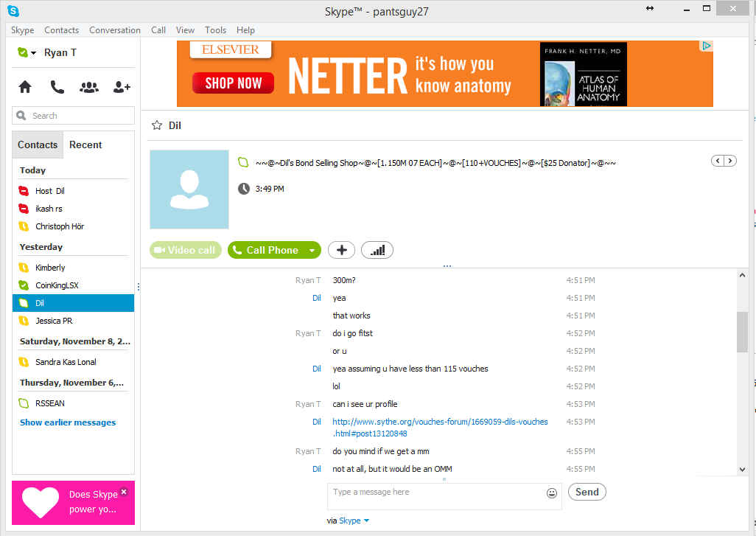
Task: Open conversation with Kimberly
Action: [73, 268]
